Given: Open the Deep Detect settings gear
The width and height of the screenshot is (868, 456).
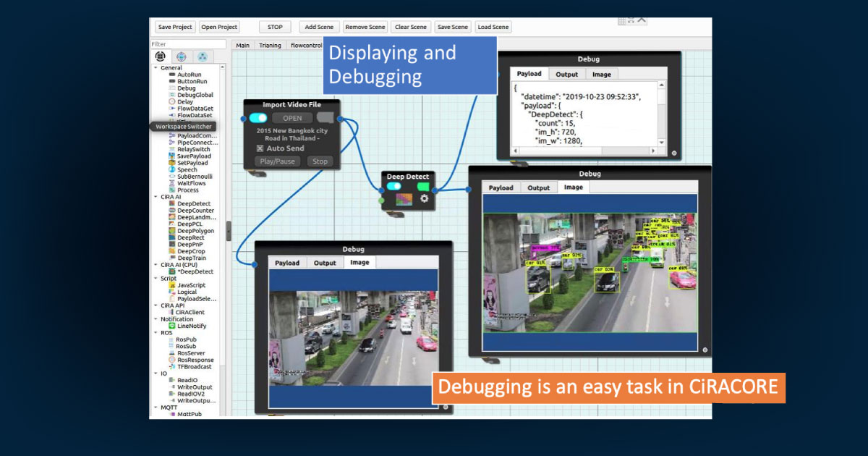Looking at the screenshot, I should (425, 198).
